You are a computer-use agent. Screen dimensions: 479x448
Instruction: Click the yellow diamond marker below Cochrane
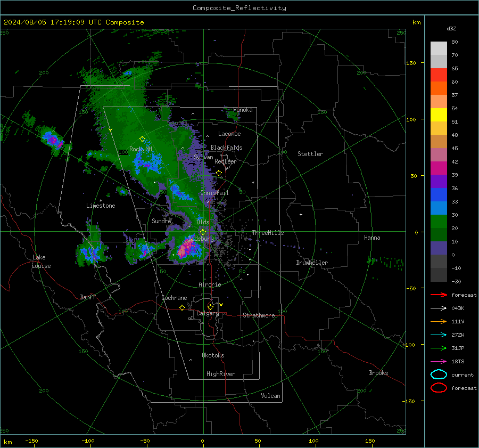point(183,307)
